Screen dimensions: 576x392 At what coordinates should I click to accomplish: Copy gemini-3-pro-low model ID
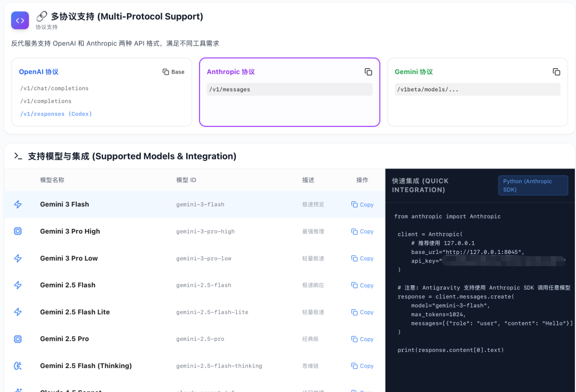click(x=362, y=258)
